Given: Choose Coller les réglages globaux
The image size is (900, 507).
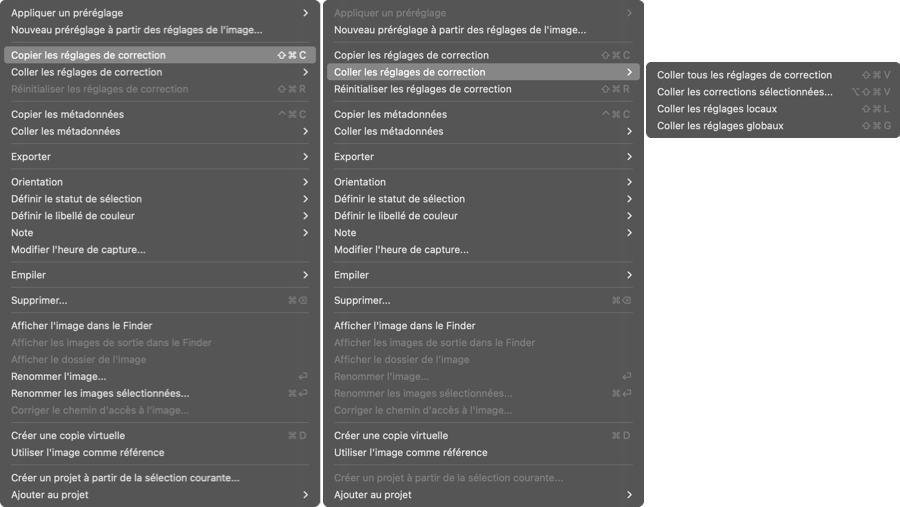Looking at the screenshot, I should point(773,126).
